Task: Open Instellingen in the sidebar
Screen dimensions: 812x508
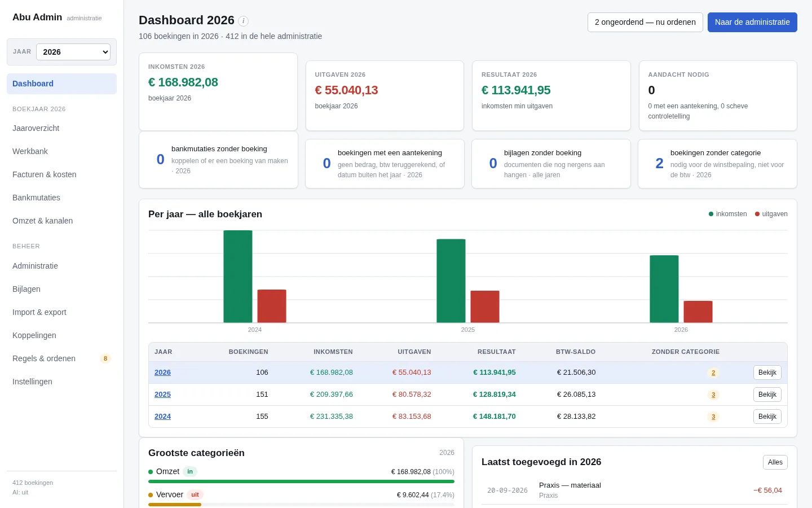Action: (61, 382)
